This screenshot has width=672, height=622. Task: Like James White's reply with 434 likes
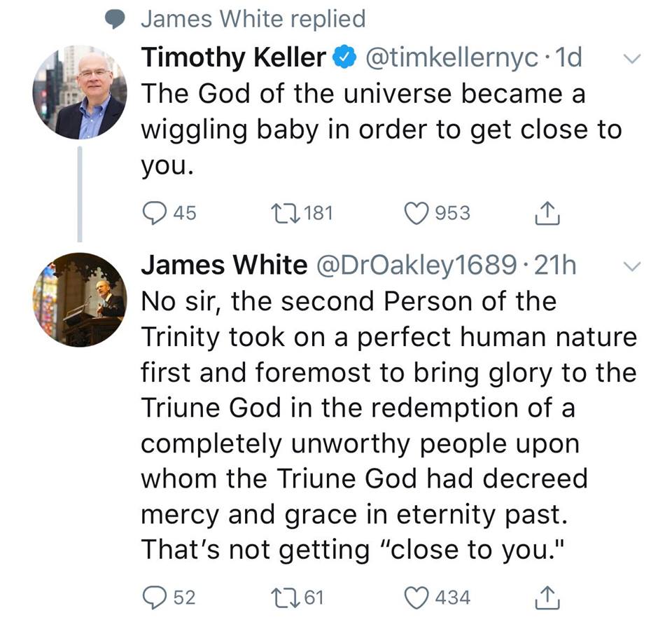pyautogui.click(x=418, y=597)
